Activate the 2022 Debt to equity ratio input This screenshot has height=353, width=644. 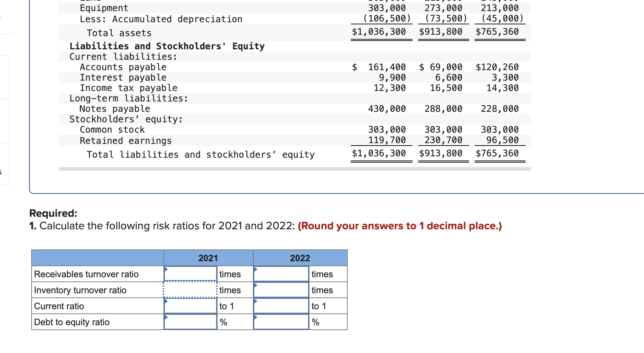[x=281, y=322]
